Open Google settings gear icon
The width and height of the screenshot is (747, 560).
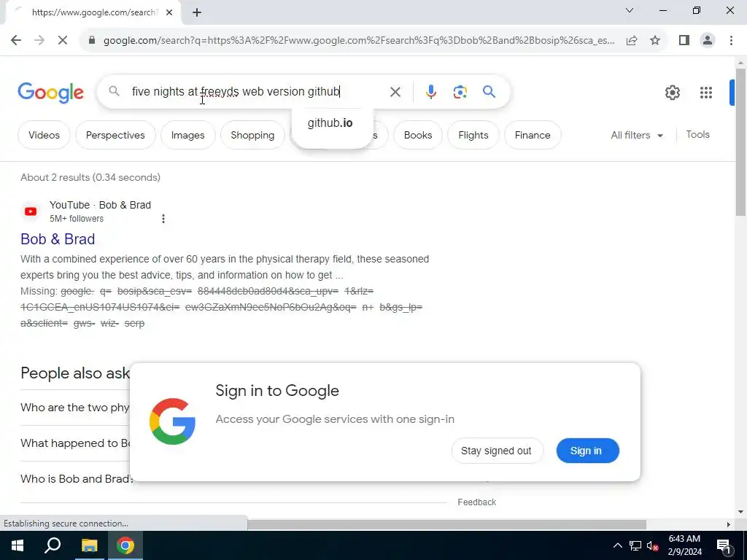tap(672, 93)
